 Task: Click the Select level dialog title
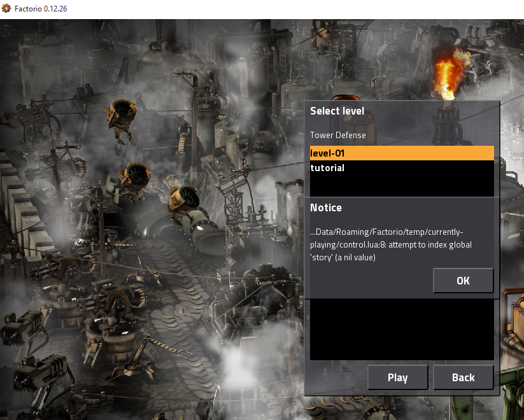coord(337,111)
